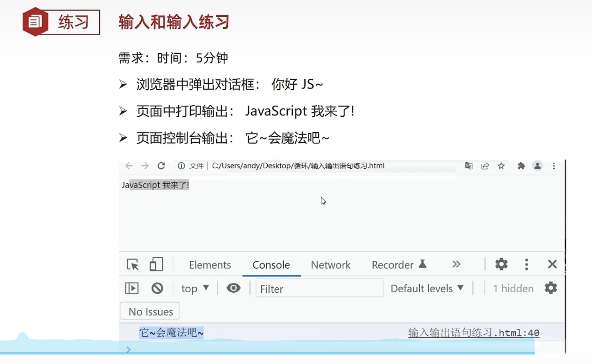
Task: Show the 1 hidden console message
Action: coord(513,288)
